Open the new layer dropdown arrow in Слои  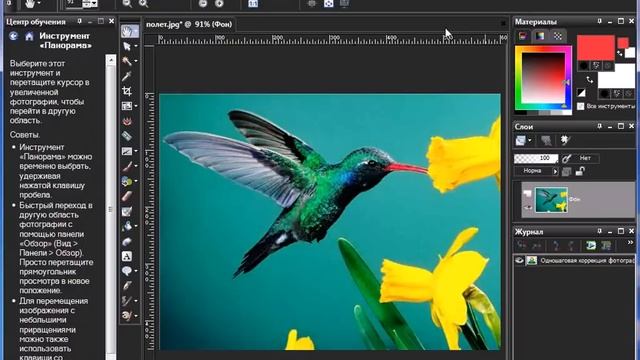[530, 140]
